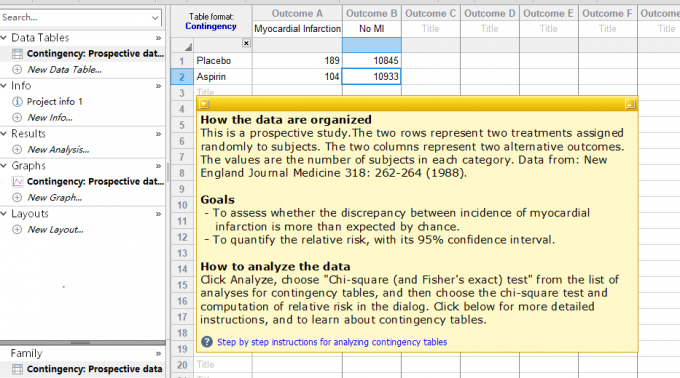Collapse the Results section
The height and width of the screenshot is (378, 680).
tap(4, 134)
